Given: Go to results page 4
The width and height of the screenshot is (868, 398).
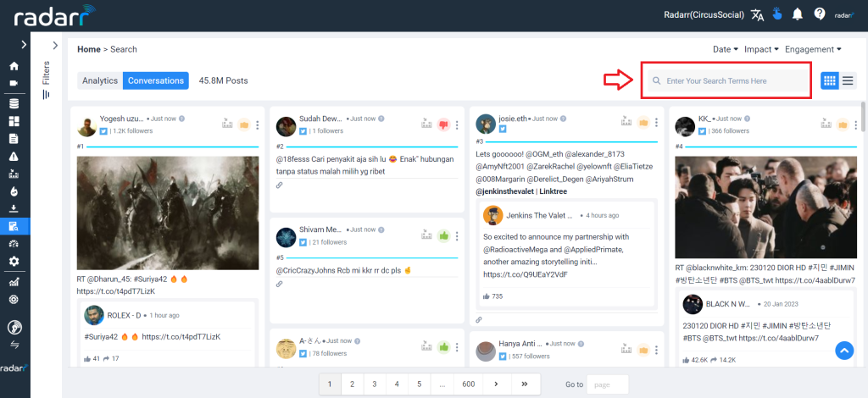Looking at the screenshot, I should [x=397, y=384].
